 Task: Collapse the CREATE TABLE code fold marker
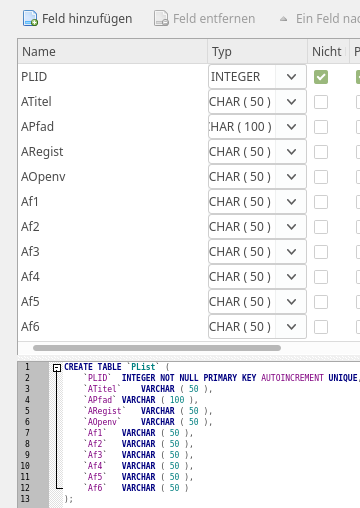(57, 368)
